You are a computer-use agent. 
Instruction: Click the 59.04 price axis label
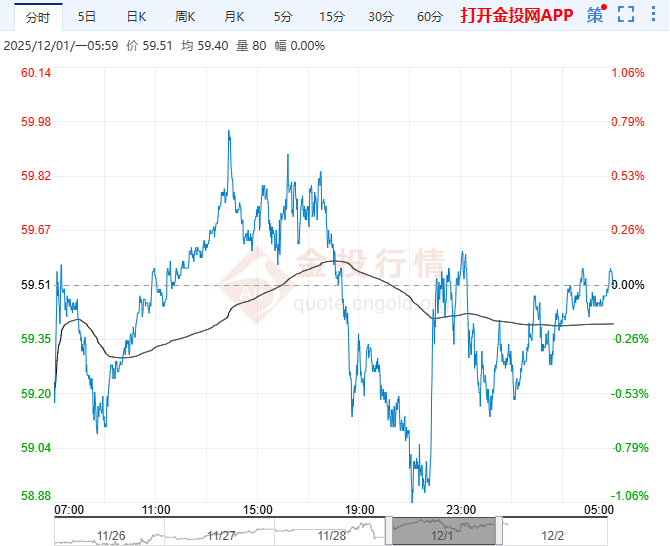(x=36, y=448)
